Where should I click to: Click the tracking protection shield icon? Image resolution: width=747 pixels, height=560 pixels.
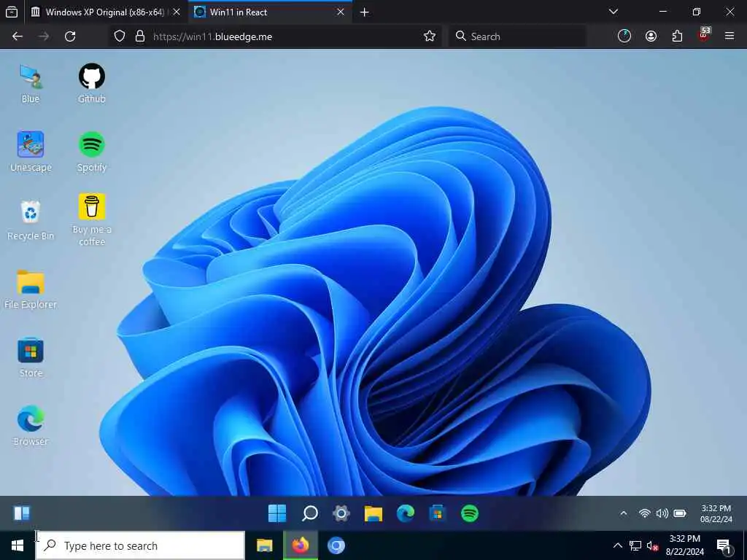pos(120,36)
